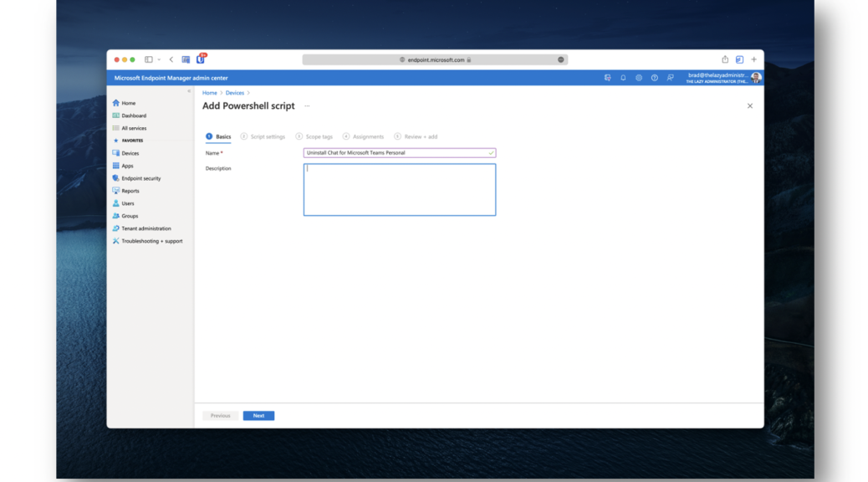Click the Safari share icon
This screenshot has width=868, height=482.
pos(725,59)
